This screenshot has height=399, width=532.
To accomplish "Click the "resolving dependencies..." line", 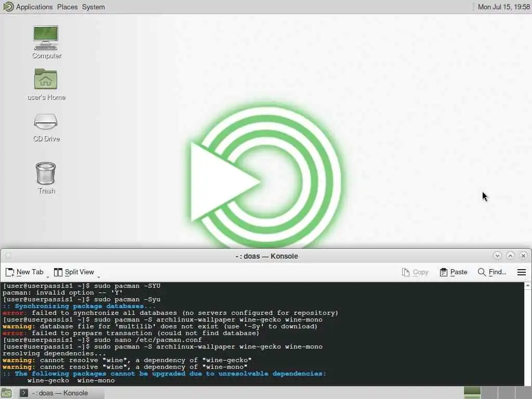I will click(x=54, y=353).
